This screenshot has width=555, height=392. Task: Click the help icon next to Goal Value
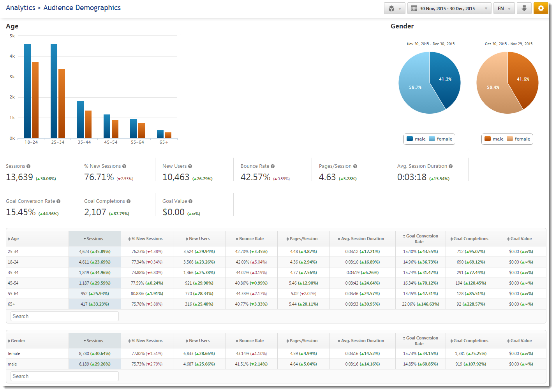click(x=190, y=201)
